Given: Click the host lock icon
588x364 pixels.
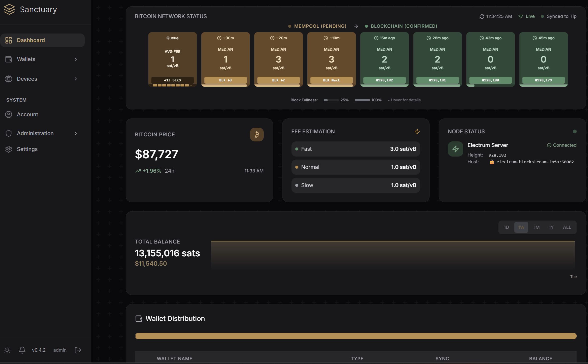Looking at the screenshot, I should 492,162.
